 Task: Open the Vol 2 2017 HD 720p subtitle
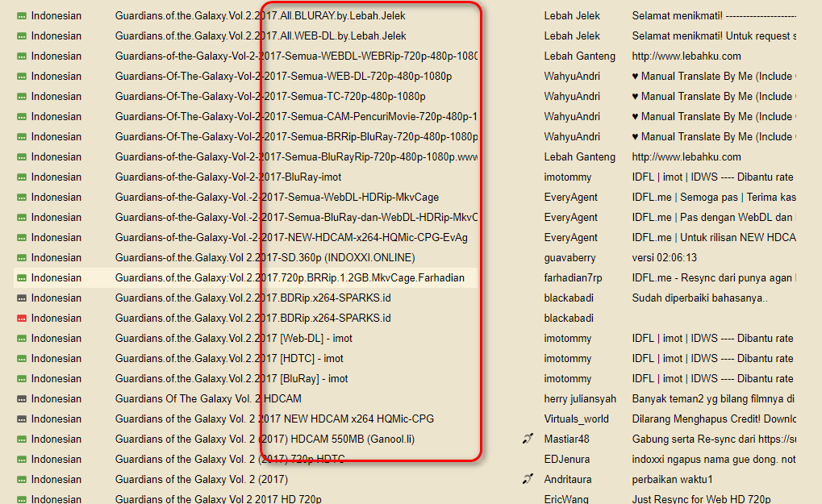point(218,499)
